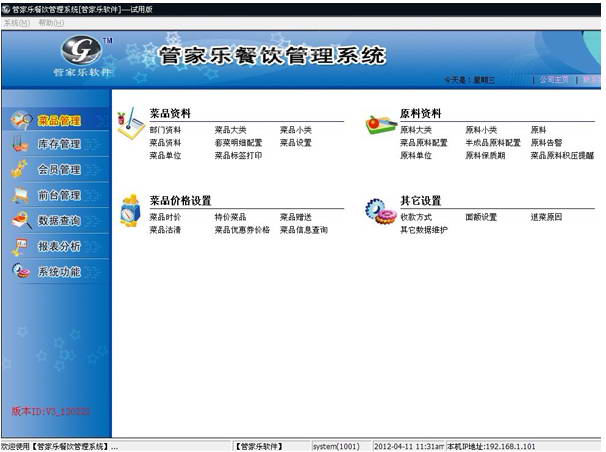Open the 菜品设置 link
606x452 pixels.
(x=296, y=143)
